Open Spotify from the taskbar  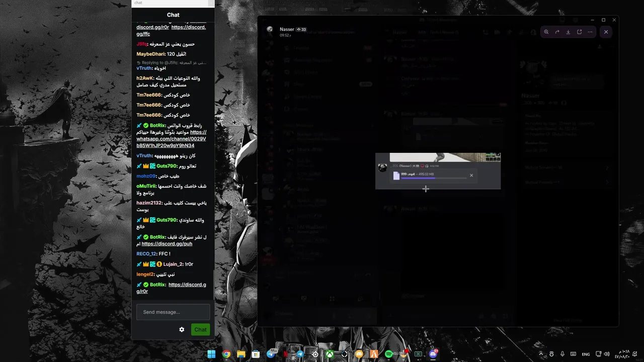(388, 354)
